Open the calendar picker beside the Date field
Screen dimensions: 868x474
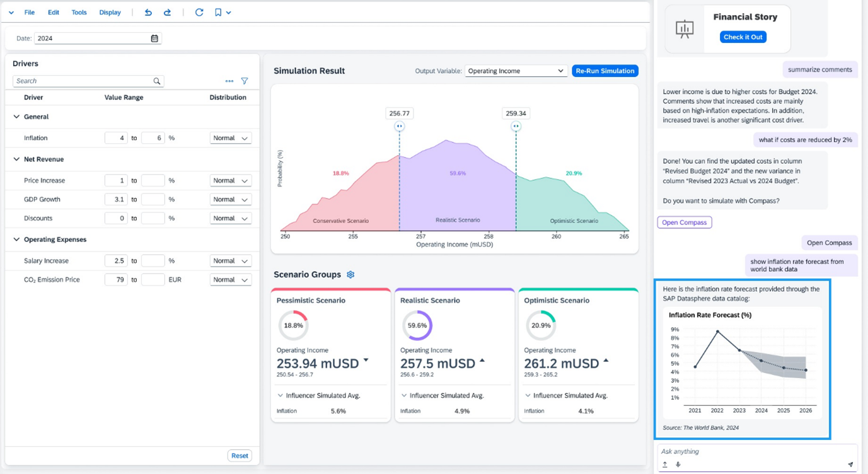coord(154,38)
